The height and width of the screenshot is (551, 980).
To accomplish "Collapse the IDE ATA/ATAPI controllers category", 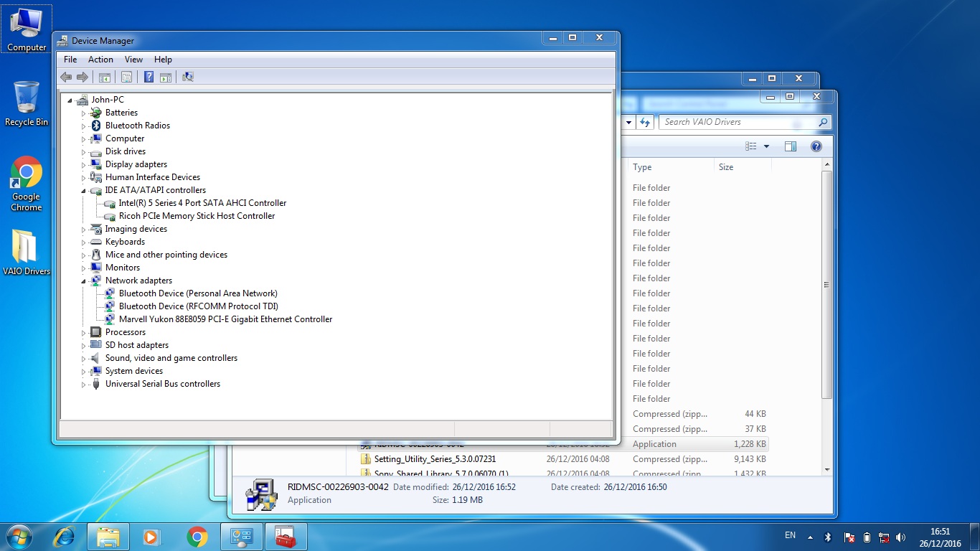I will pos(83,191).
